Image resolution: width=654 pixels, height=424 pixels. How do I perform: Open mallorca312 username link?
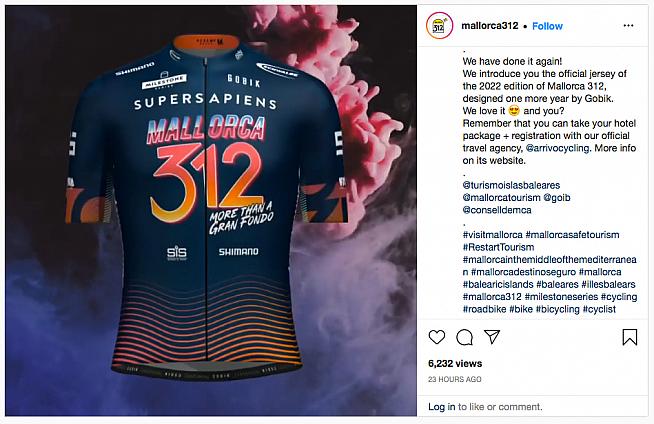[x=490, y=26]
